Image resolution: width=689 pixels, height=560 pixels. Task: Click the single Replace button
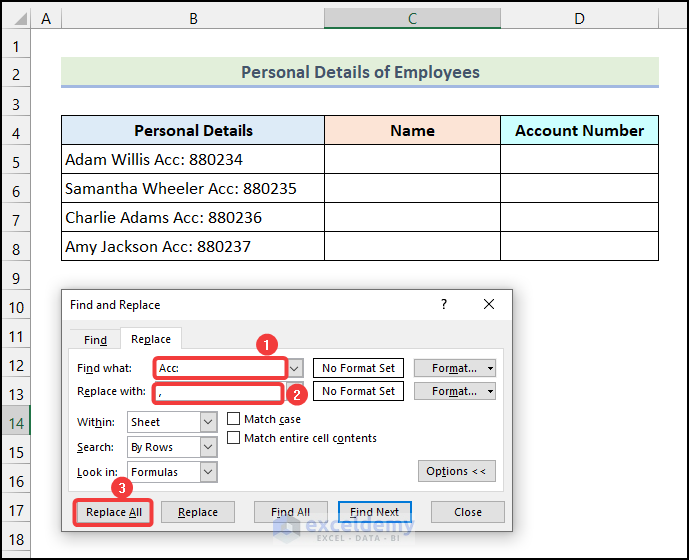pyautogui.click(x=198, y=512)
